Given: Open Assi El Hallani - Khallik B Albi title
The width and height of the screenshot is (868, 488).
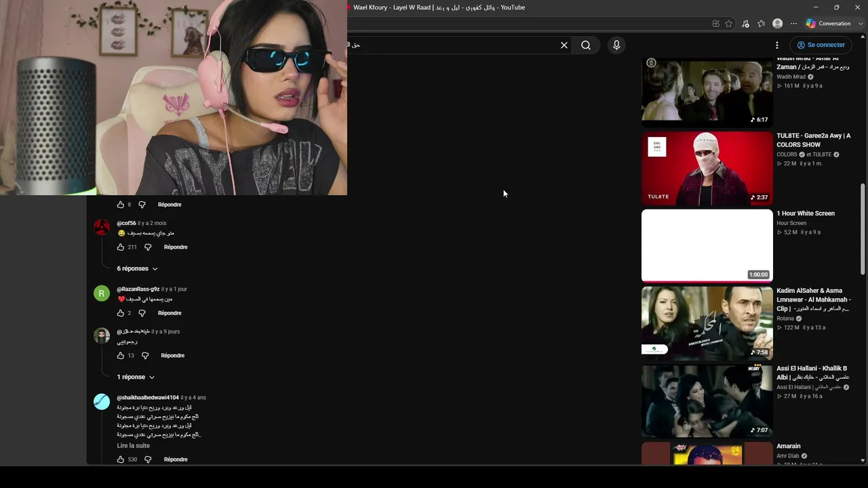Looking at the screenshot, I should [813, 373].
